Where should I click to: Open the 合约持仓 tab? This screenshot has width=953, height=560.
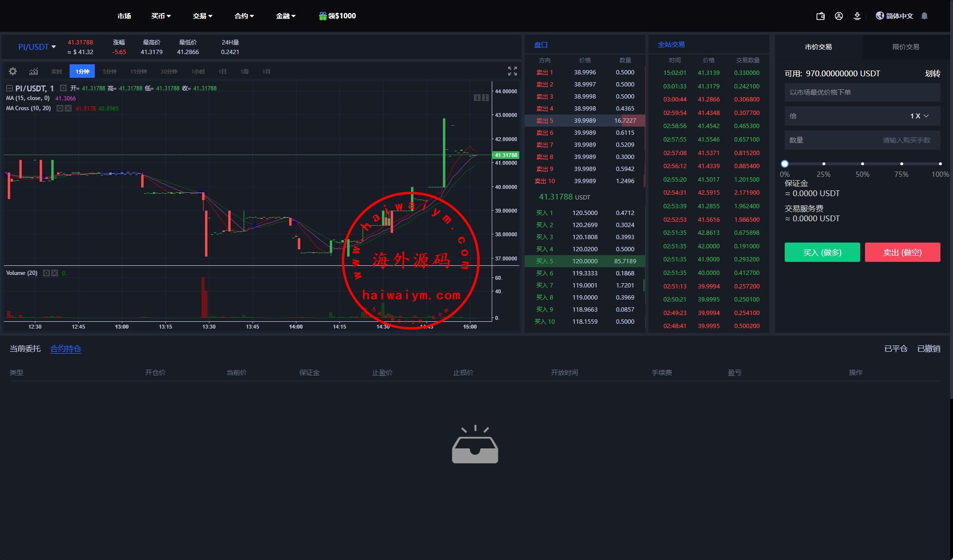(x=66, y=349)
